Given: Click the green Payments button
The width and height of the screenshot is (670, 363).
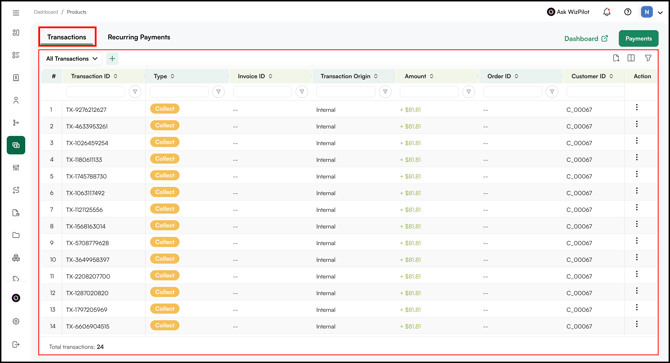Looking at the screenshot, I should 638,38.
